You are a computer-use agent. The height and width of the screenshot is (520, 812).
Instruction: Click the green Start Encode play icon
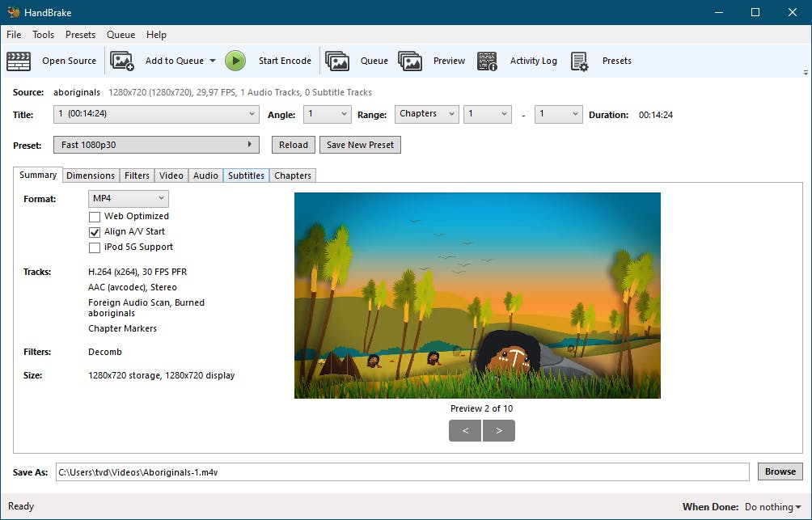pyautogui.click(x=235, y=61)
